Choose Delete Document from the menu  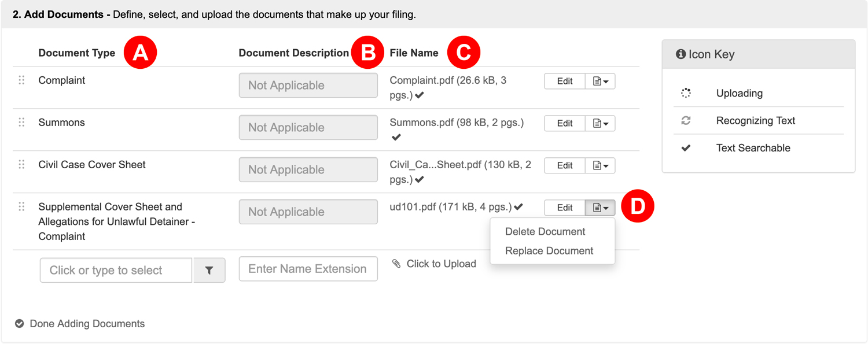pyautogui.click(x=545, y=232)
